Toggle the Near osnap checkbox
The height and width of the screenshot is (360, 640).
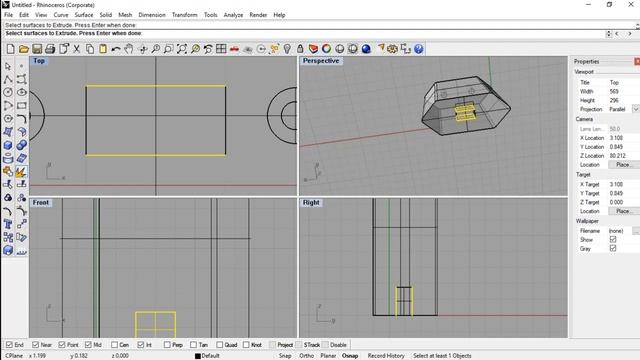coord(36,345)
